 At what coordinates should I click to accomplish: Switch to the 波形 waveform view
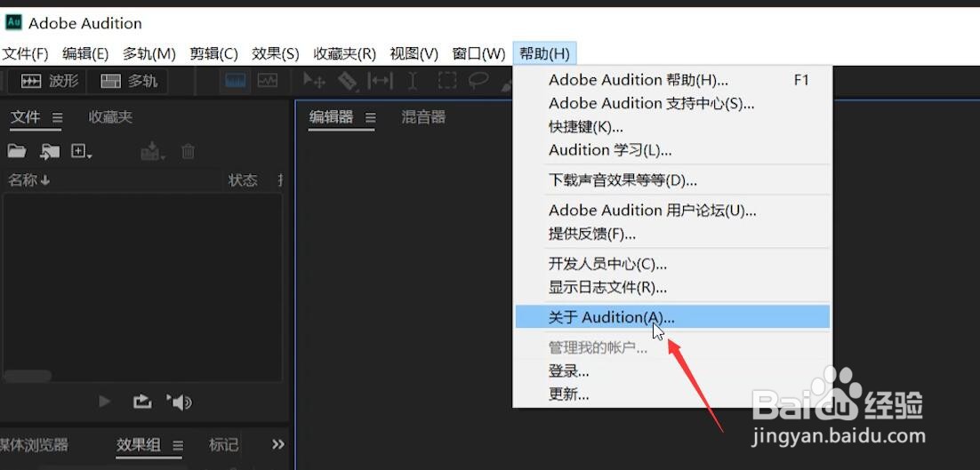50,81
